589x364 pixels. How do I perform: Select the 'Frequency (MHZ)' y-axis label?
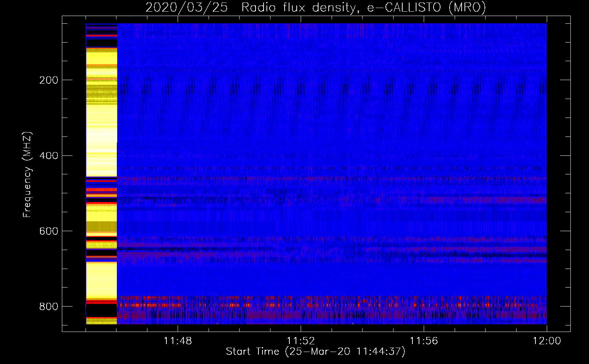[x=27, y=174]
